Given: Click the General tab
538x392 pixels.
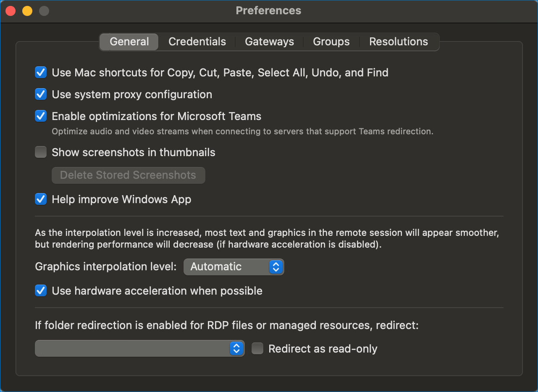Looking at the screenshot, I should [129, 42].
